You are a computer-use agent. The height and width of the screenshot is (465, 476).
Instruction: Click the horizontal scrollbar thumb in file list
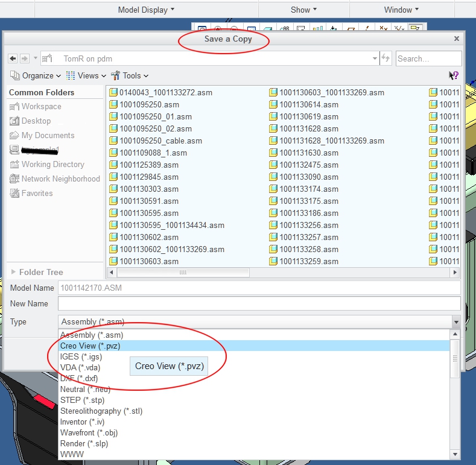pos(183,272)
